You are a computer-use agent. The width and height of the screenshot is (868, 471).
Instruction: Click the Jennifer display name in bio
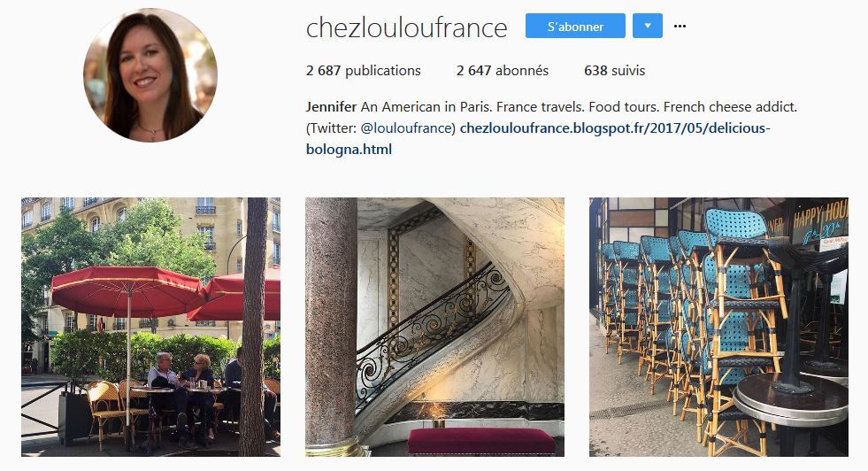click(331, 106)
